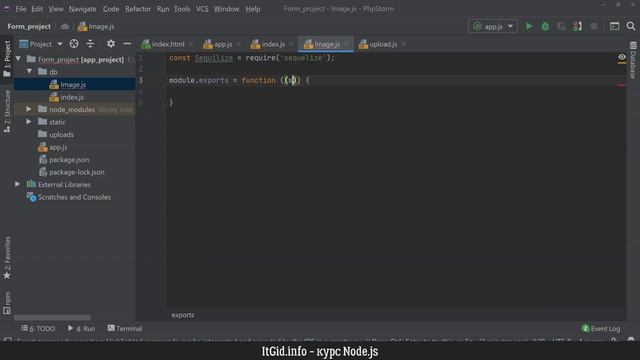Open the Window menu
The image size is (640, 360).
227,9
